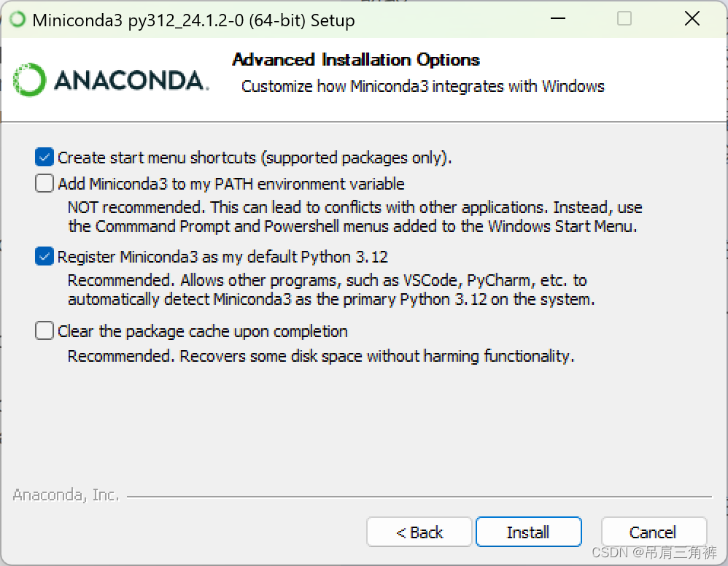728x566 pixels.
Task: Uncheck register Miniconda3 as default Python 3.12
Action: point(44,256)
